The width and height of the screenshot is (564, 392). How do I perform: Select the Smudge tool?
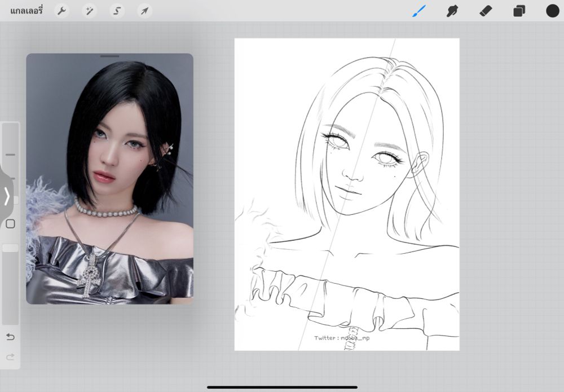pos(452,11)
